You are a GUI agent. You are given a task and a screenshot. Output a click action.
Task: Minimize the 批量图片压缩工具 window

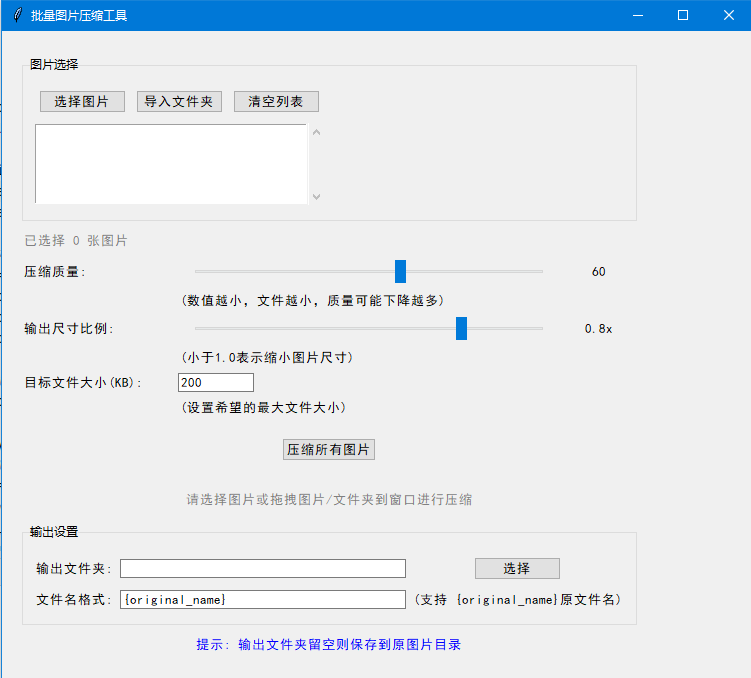coord(638,15)
